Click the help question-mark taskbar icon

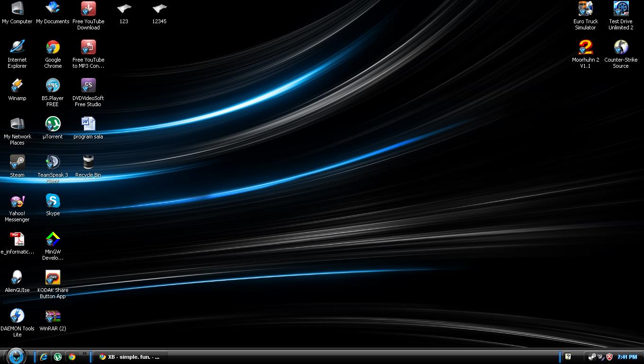[568, 357]
